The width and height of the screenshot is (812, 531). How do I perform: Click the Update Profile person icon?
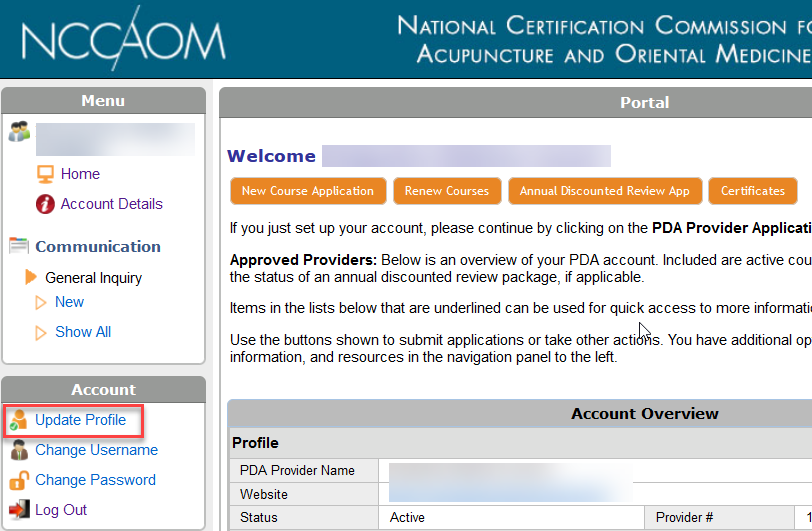19,420
